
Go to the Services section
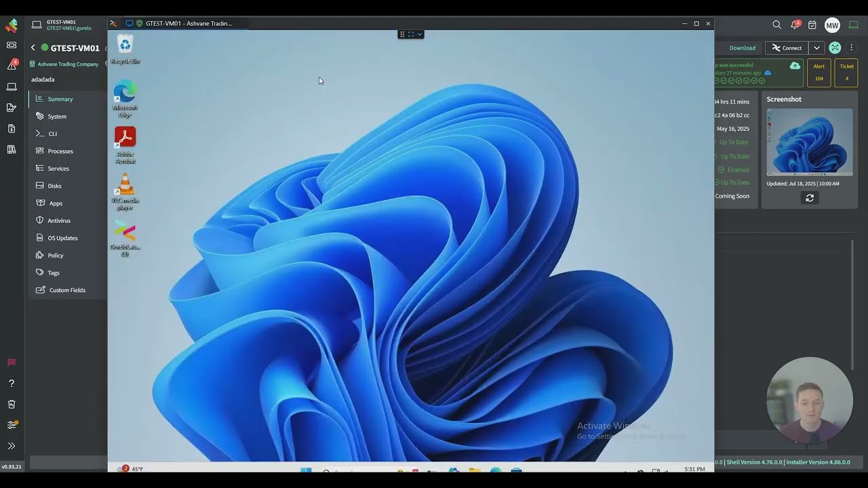[x=67, y=169]
